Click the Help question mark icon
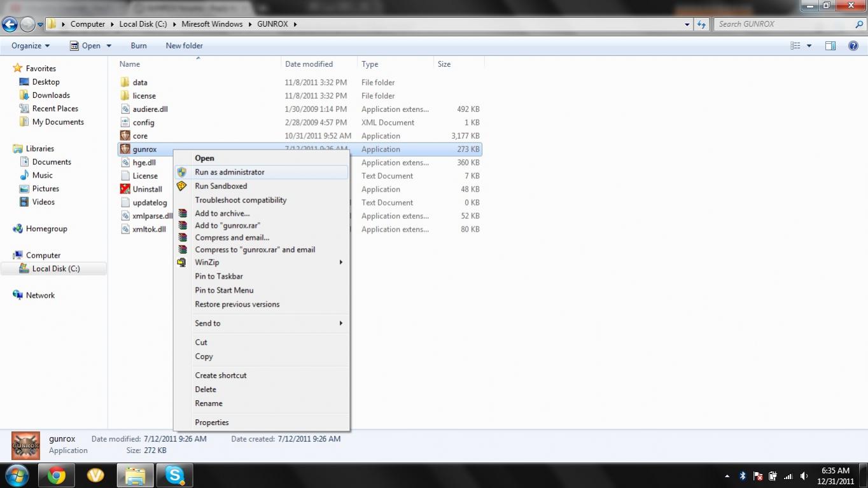 (853, 46)
